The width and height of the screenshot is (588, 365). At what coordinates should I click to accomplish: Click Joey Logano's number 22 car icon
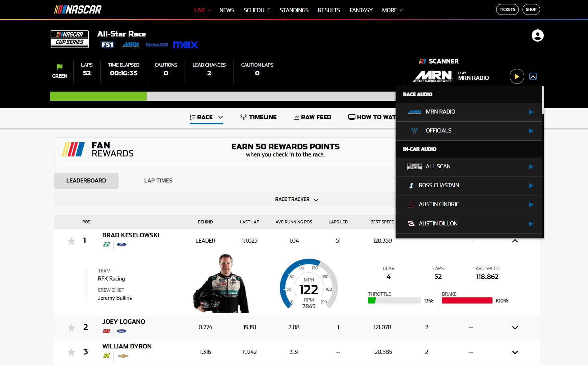[x=106, y=331]
